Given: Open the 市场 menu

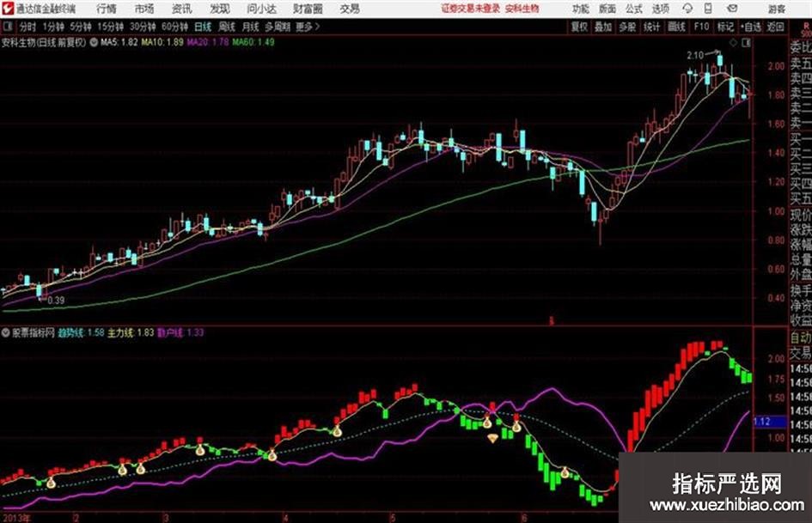Looking at the screenshot, I should point(144,9).
